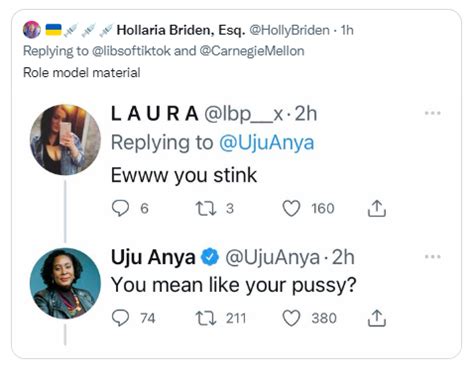Open the Hollaria Briden, Esq. display name
Viewport: 474px width, 368px height.
181,30
